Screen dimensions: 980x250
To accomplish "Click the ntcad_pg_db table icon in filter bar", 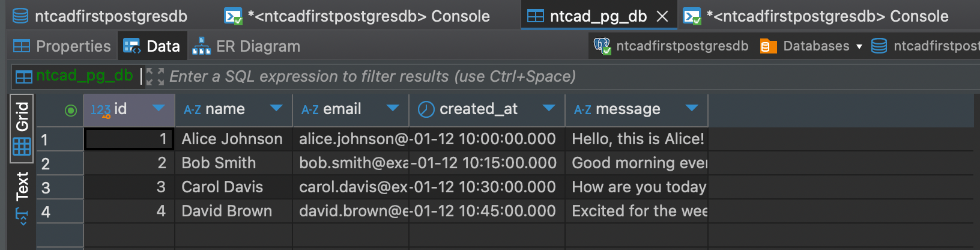I will pyautogui.click(x=24, y=76).
